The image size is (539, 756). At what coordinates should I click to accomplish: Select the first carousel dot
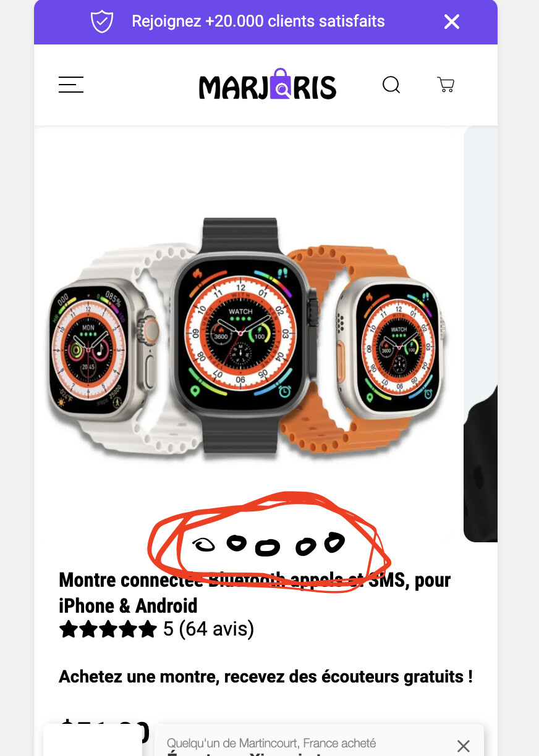203,544
